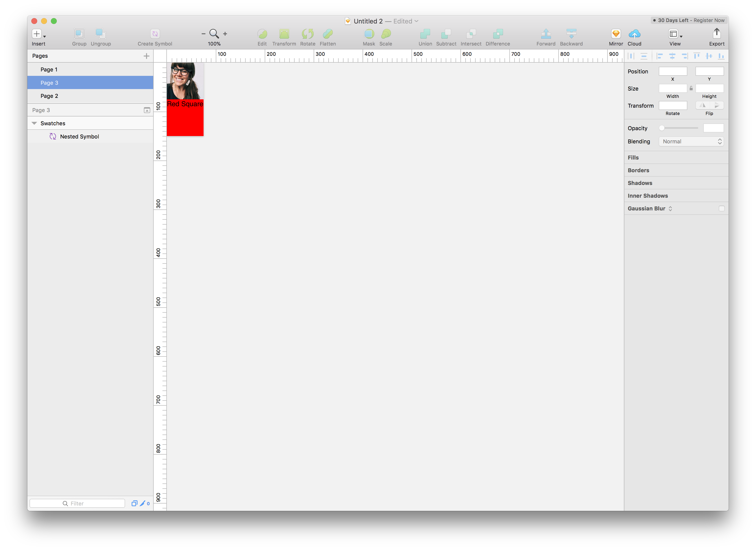Image resolution: width=756 pixels, height=550 pixels.
Task: Click the Export toolbar icon
Action: click(717, 33)
